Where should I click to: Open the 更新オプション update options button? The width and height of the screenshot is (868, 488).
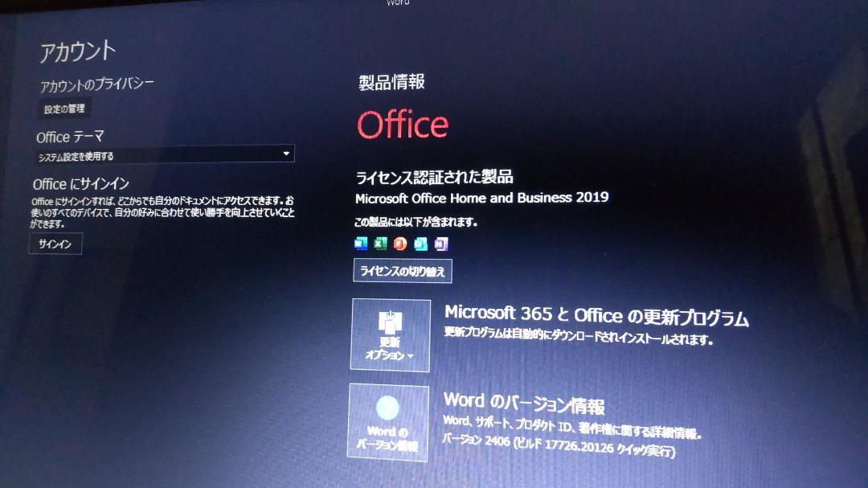(x=391, y=335)
